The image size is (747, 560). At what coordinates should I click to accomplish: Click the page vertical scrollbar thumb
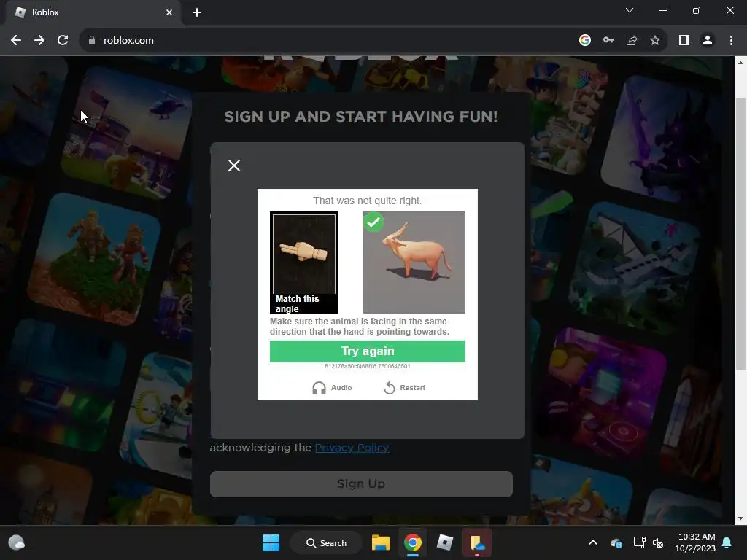point(740,233)
